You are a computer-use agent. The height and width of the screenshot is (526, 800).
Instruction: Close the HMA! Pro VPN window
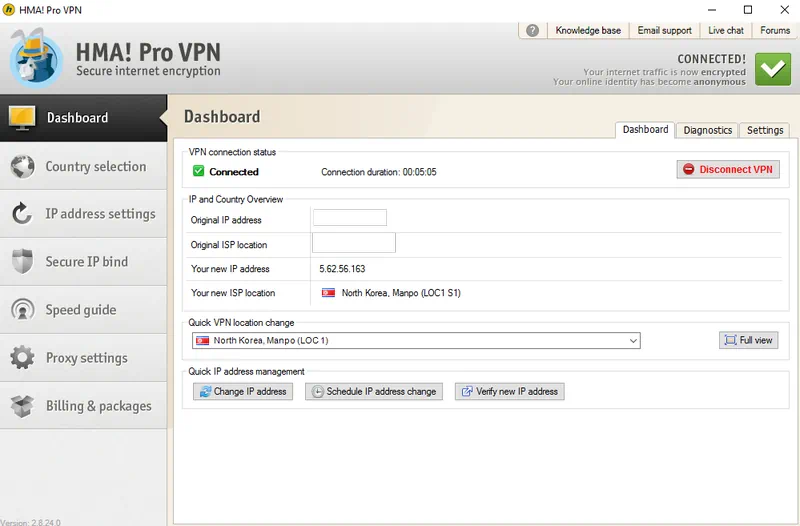pos(785,10)
